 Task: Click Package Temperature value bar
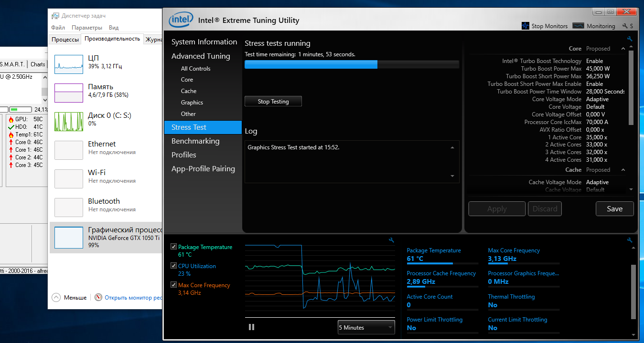click(x=442, y=263)
